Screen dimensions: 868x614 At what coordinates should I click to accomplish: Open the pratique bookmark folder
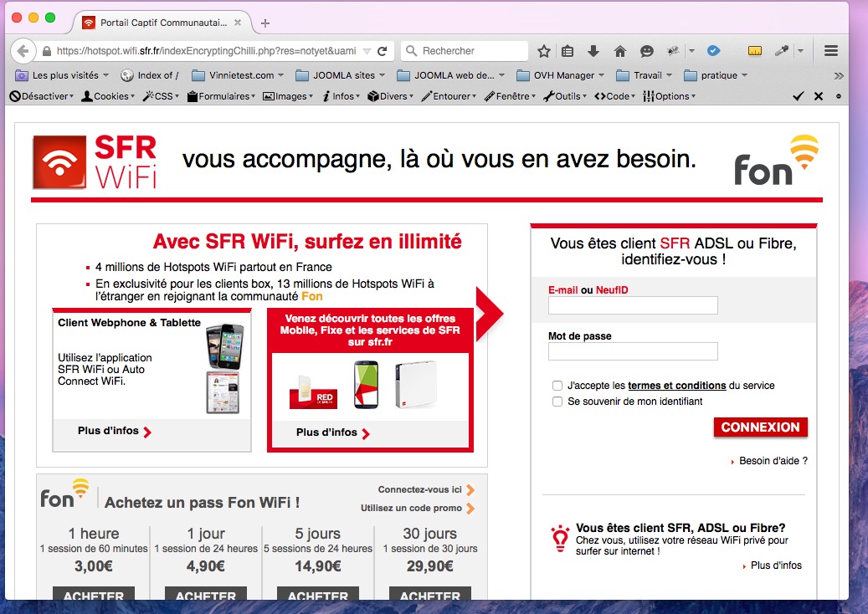pyautogui.click(x=716, y=76)
